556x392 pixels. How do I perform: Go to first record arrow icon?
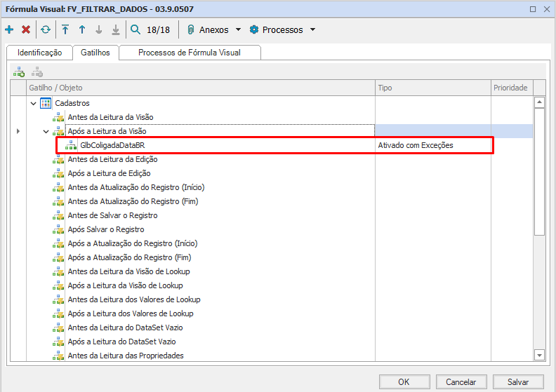(x=65, y=29)
